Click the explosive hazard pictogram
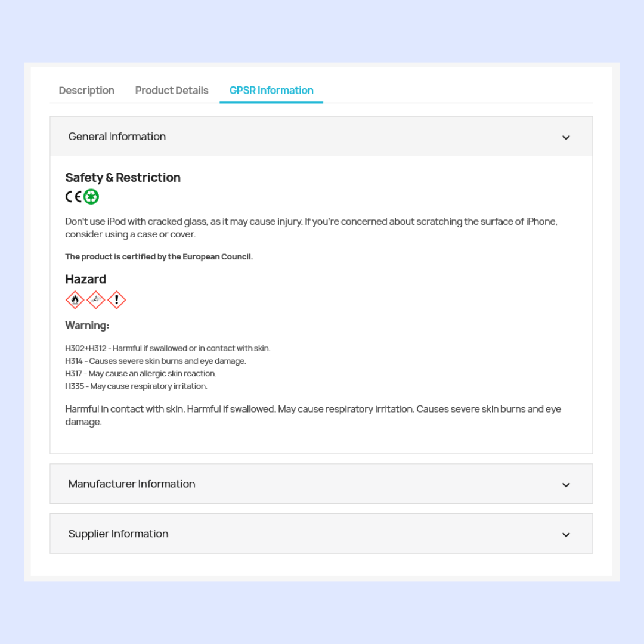644x644 pixels. [x=95, y=300]
